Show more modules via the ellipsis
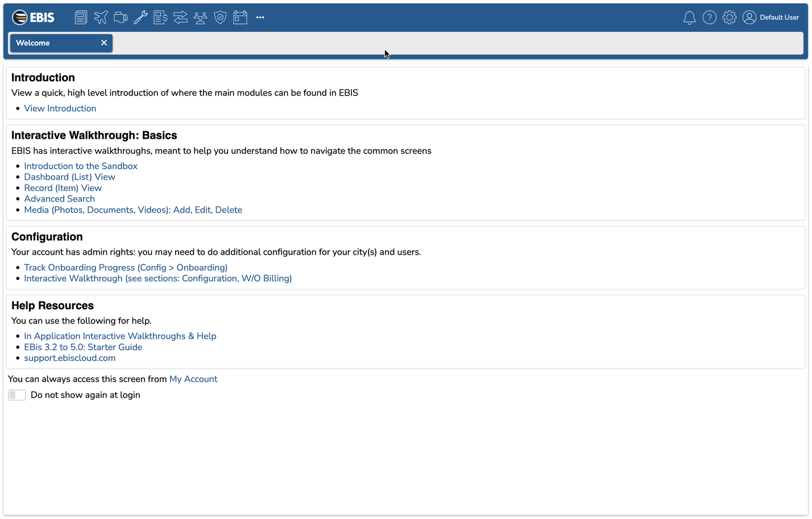 tap(260, 18)
